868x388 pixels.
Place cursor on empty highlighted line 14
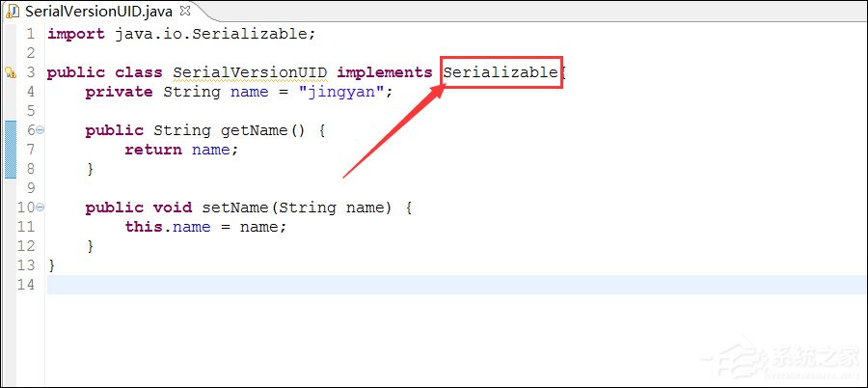(x=457, y=285)
